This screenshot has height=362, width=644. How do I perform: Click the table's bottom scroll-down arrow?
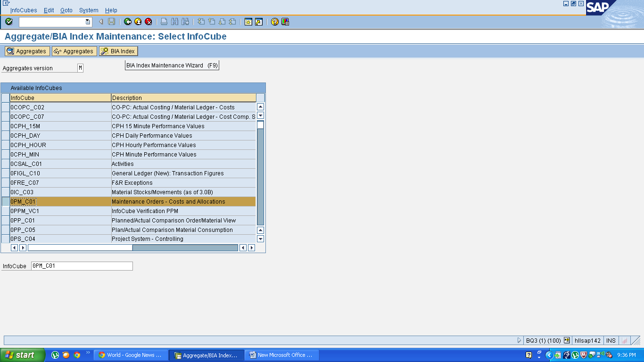[260, 239]
